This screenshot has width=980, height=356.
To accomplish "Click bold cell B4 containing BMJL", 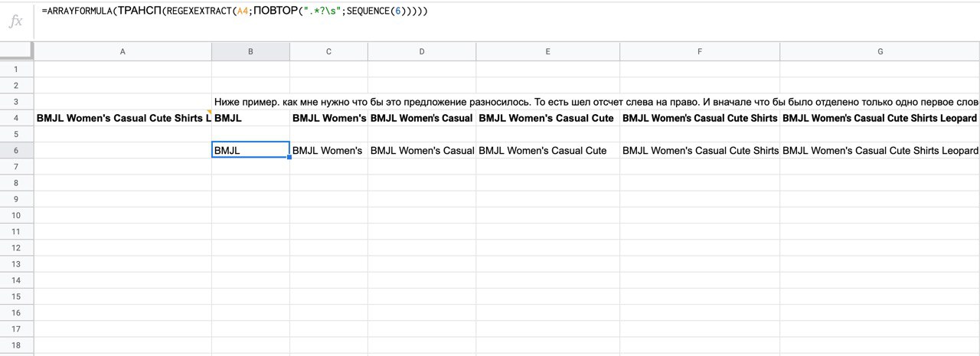I will pyautogui.click(x=250, y=118).
